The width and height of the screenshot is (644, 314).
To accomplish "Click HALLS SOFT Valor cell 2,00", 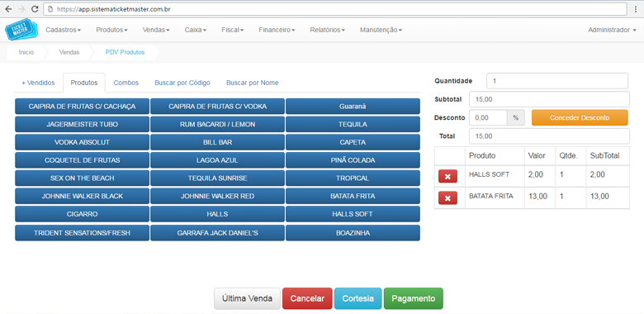I will (540, 176).
